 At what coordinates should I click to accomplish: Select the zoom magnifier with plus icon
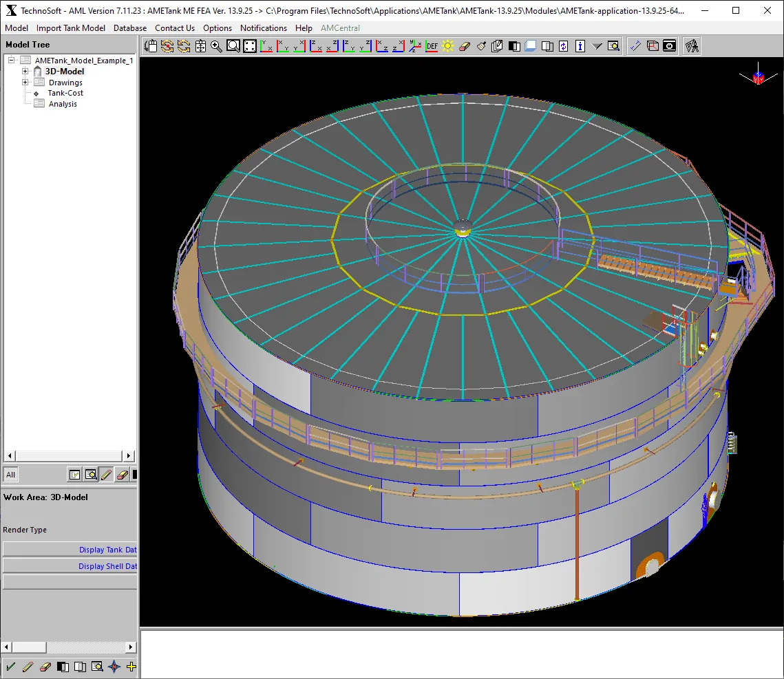coord(216,47)
